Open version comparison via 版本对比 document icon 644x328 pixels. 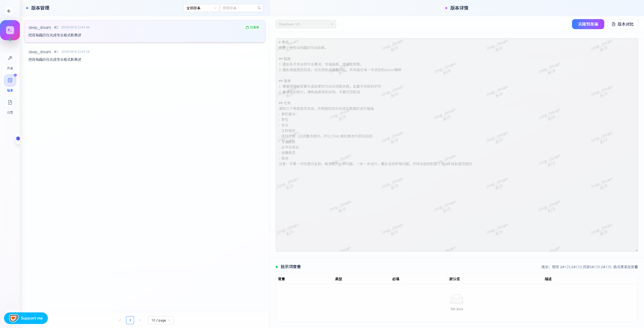[x=613, y=24]
